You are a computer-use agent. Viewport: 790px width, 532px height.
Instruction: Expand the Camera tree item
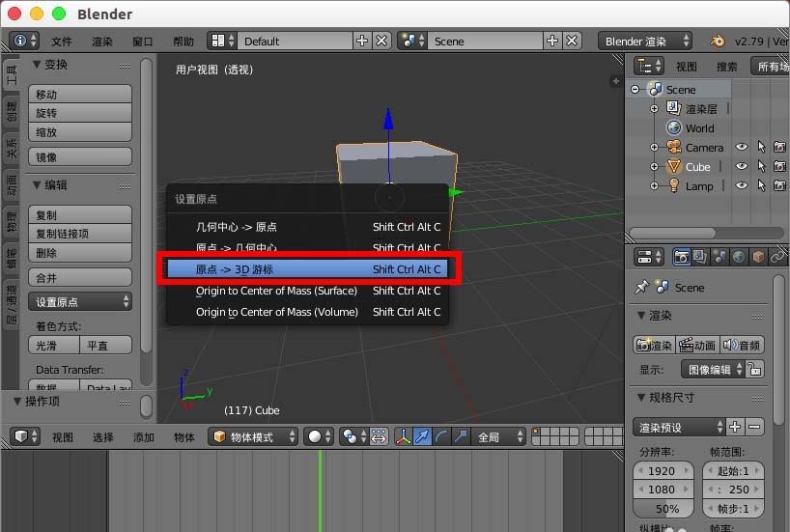[654, 148]
